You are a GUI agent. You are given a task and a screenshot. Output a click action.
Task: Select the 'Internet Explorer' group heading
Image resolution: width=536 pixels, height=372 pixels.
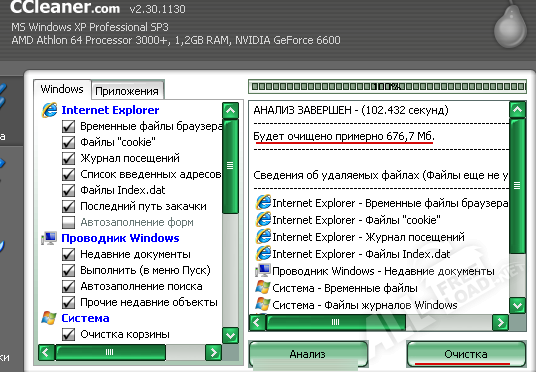(x=110, y=110)
